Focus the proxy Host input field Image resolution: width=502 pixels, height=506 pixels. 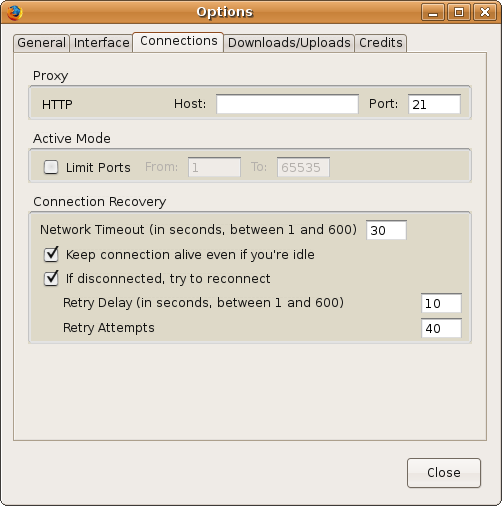tap(287, 104)
